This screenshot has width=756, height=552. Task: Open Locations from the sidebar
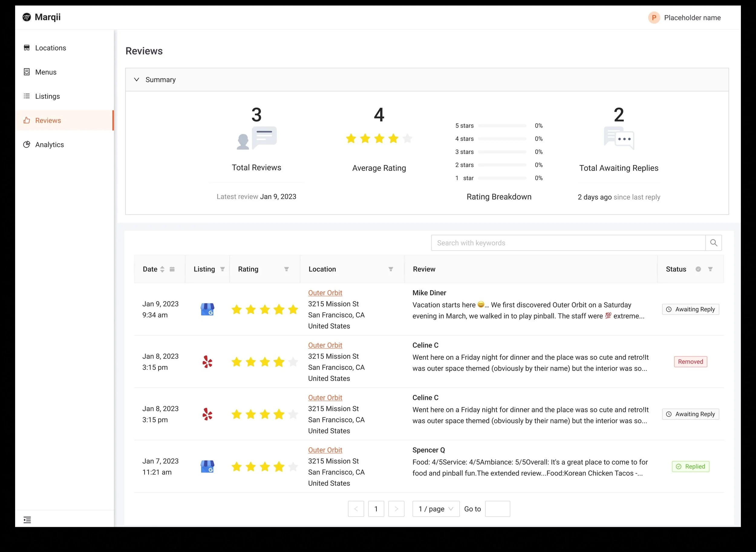point(51,48)
